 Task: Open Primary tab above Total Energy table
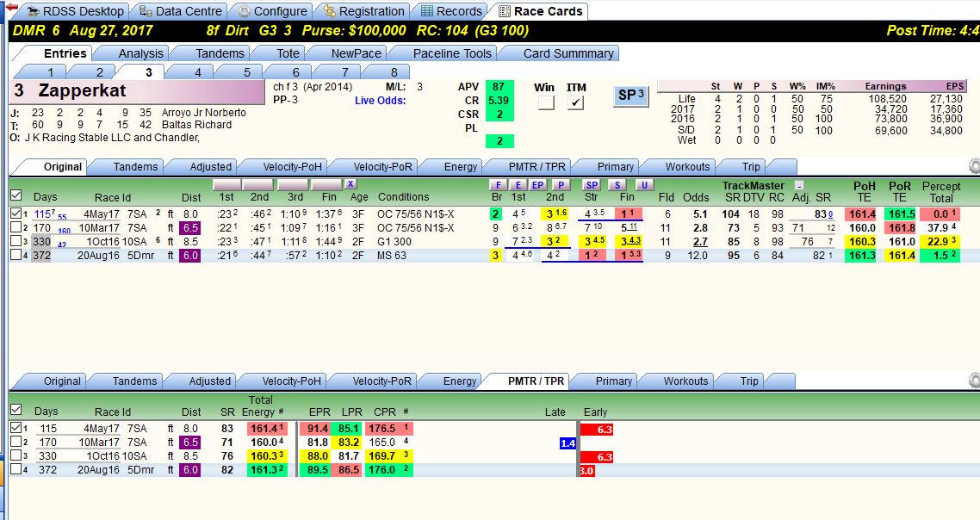[613, 381]
